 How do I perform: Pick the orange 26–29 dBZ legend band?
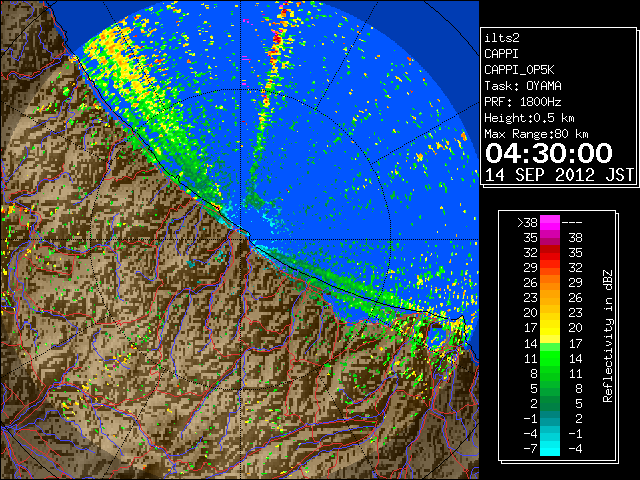pyautogui.click(x=550, y=283)
